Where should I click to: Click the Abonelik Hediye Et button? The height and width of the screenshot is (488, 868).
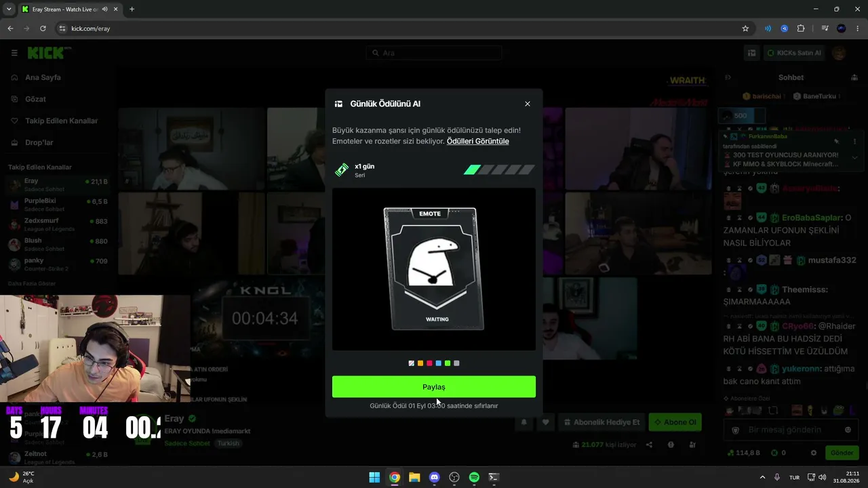pyautogui.click(x=601, y=422)
